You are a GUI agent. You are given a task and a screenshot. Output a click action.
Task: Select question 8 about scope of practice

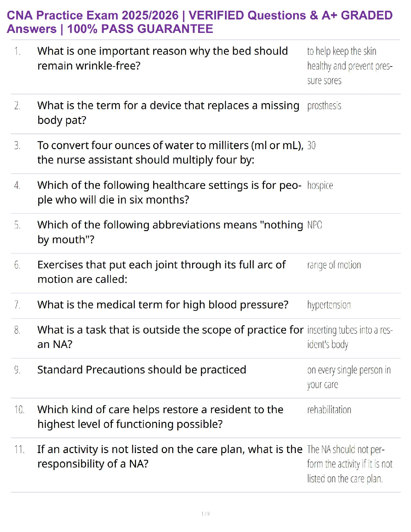(170, 337)
